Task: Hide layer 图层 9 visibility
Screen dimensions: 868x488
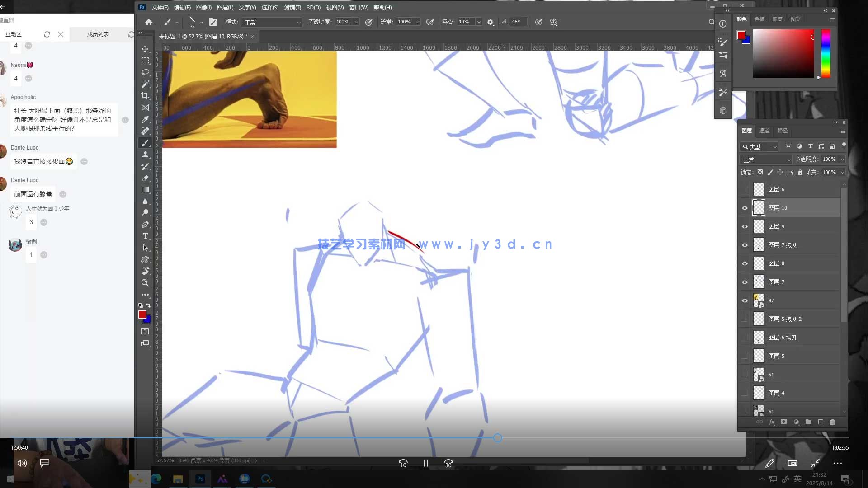Action: (745, 226)
